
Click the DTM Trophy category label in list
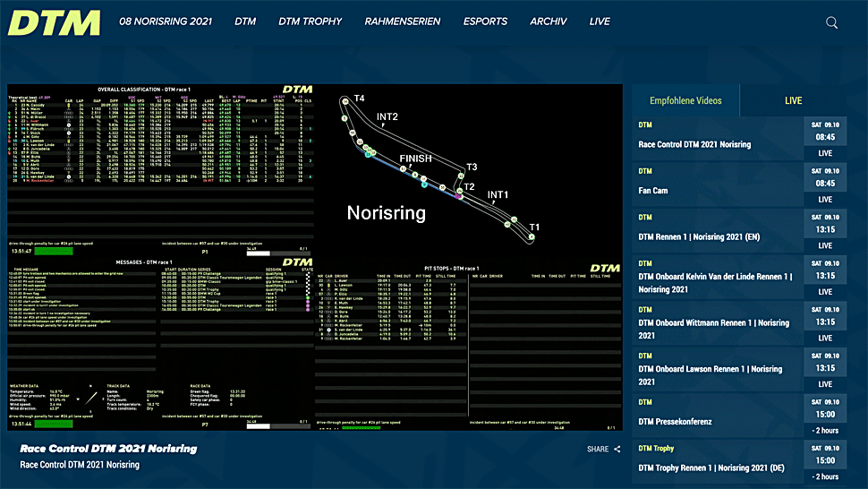(x=656, y=449)
